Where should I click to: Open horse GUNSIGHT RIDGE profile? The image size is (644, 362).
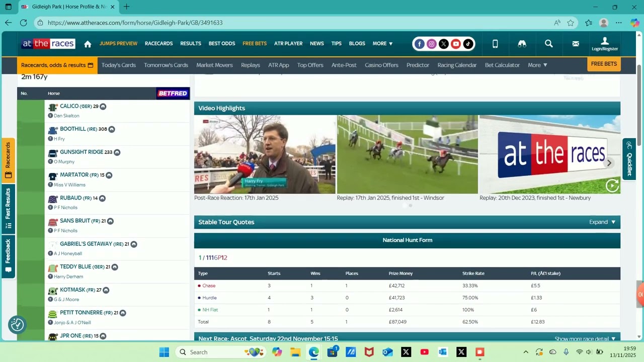click(x=82, y=152)
